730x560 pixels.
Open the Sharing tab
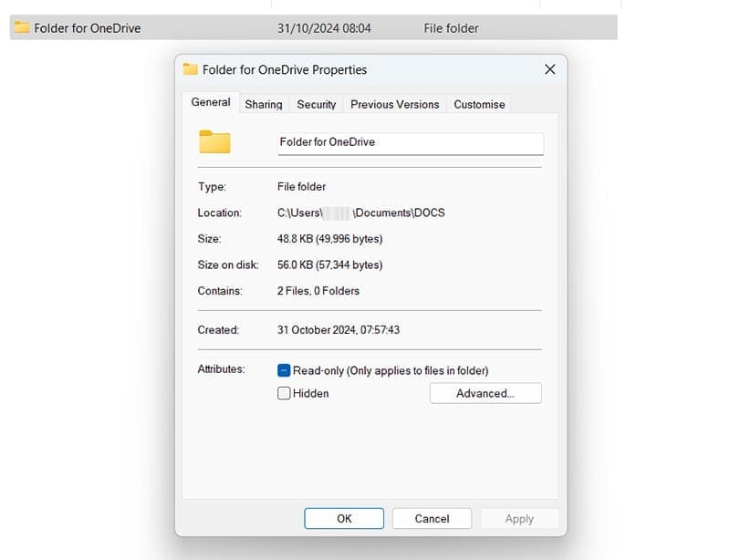point(264,104)
